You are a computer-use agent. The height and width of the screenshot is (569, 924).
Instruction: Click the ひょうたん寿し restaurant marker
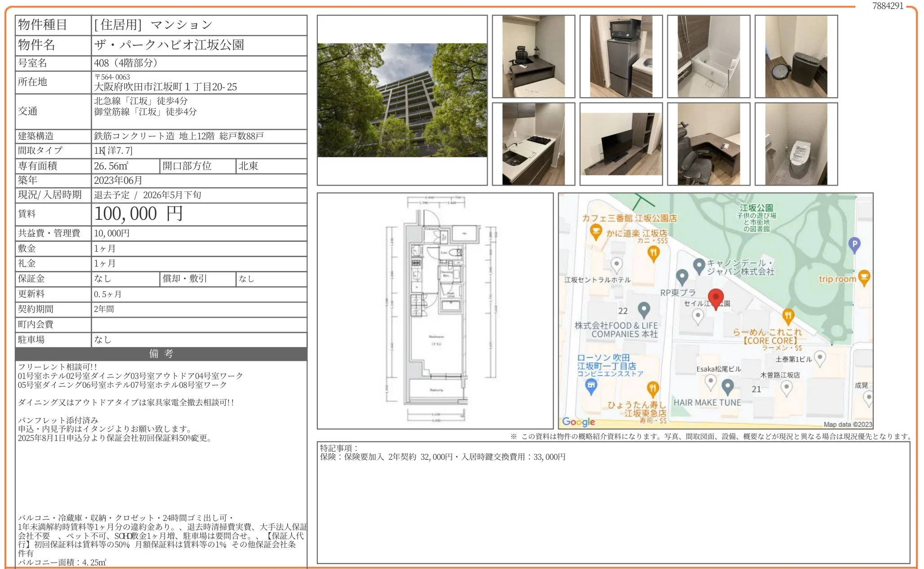[653, 388]
